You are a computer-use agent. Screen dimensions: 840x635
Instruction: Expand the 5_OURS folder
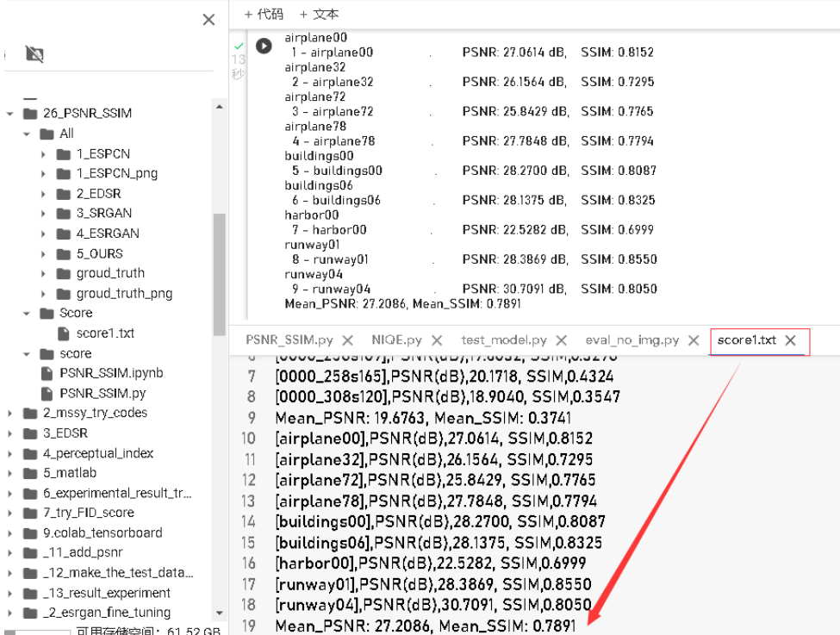(43, 254)
